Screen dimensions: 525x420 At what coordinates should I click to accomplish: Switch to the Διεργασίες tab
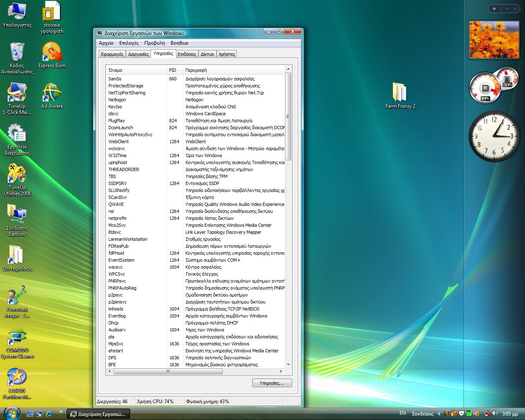click(138, 54)
